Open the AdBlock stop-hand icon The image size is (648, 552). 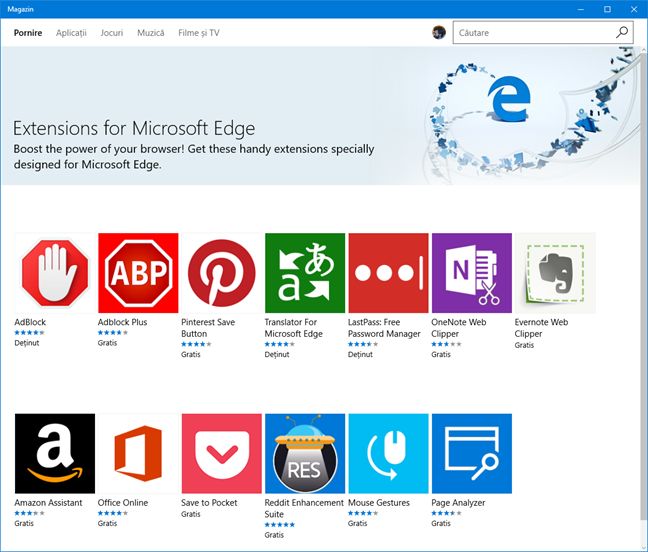pyautogui.click(x=55, y=273)
